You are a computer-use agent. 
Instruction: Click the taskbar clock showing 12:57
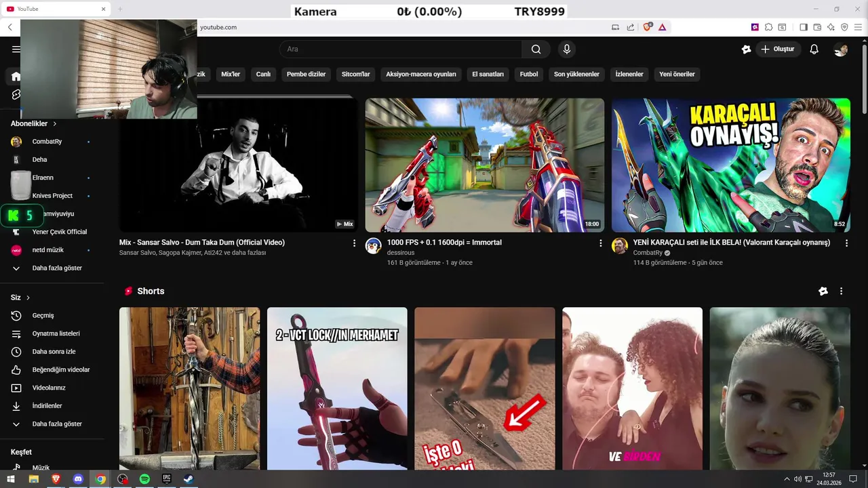point(829,479)
